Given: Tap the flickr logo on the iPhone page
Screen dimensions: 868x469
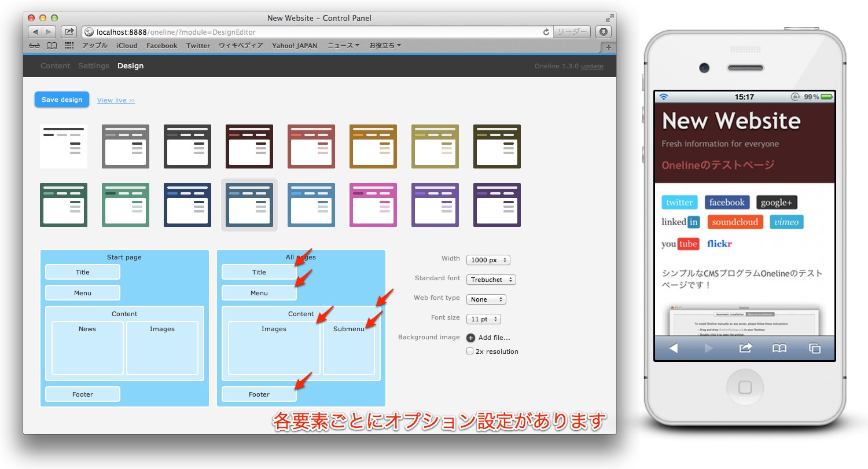Looking at the screenshot, I should pos(719,244).
